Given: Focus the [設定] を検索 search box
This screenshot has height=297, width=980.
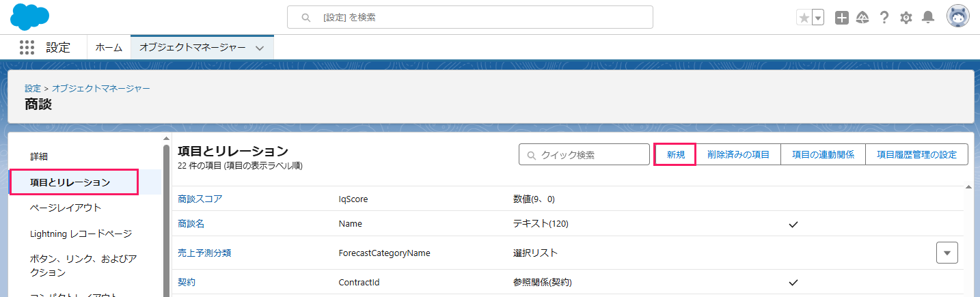Looking at the screenshot, I should pos(470,17).
